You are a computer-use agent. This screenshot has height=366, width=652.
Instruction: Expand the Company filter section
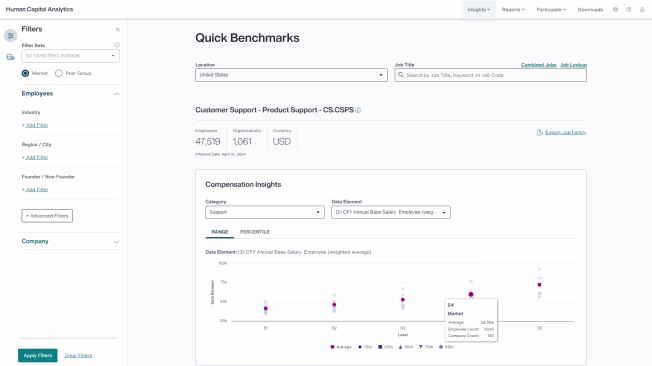(x=116, y=242)
